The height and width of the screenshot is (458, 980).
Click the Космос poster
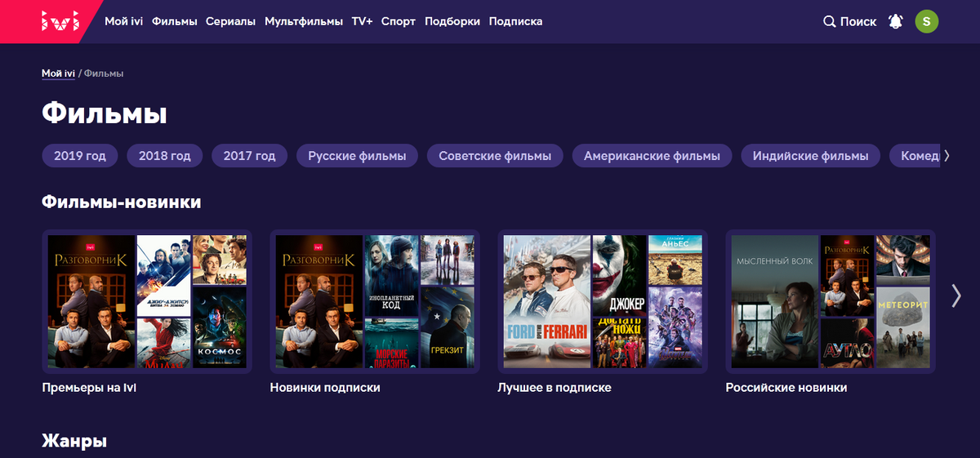(220, 327)
